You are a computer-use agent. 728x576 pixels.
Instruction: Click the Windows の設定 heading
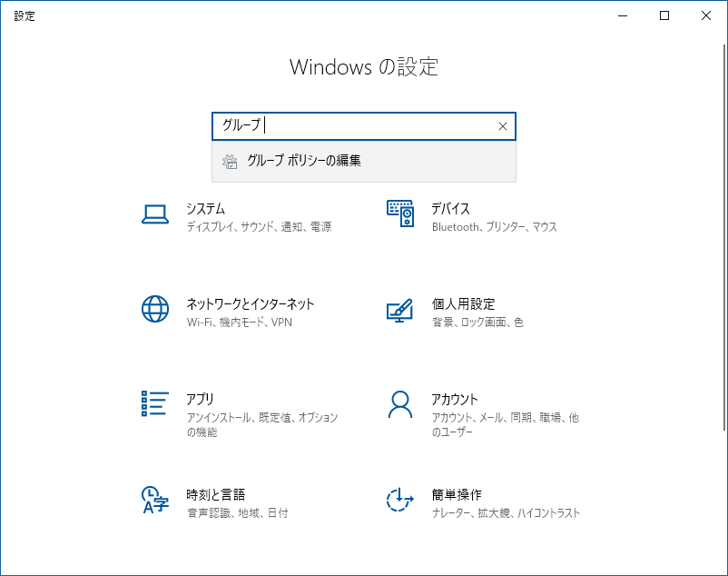(x=363, y=67)
